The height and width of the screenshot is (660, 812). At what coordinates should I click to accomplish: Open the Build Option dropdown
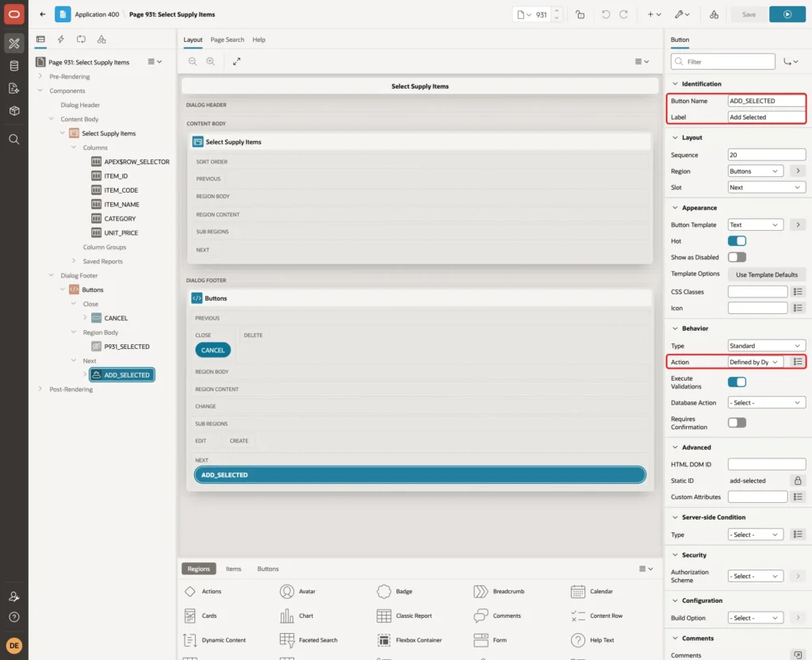[756, 618]
